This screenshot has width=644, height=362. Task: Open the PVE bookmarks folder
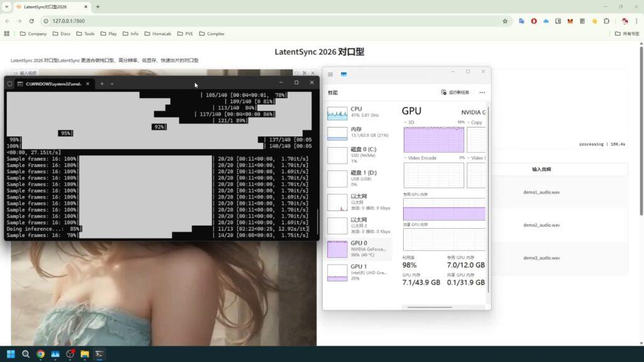(x=186, y=34)
